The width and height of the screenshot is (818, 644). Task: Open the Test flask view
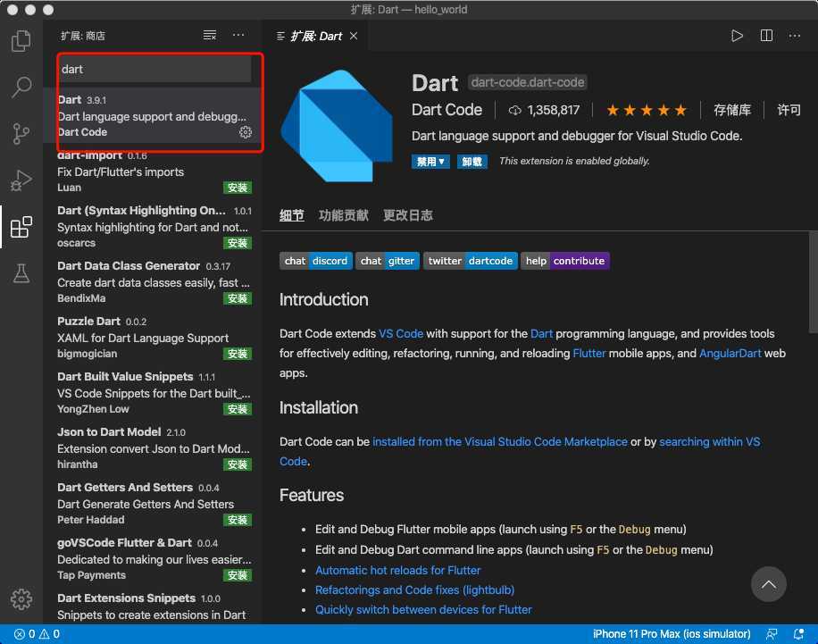point(21,273)
